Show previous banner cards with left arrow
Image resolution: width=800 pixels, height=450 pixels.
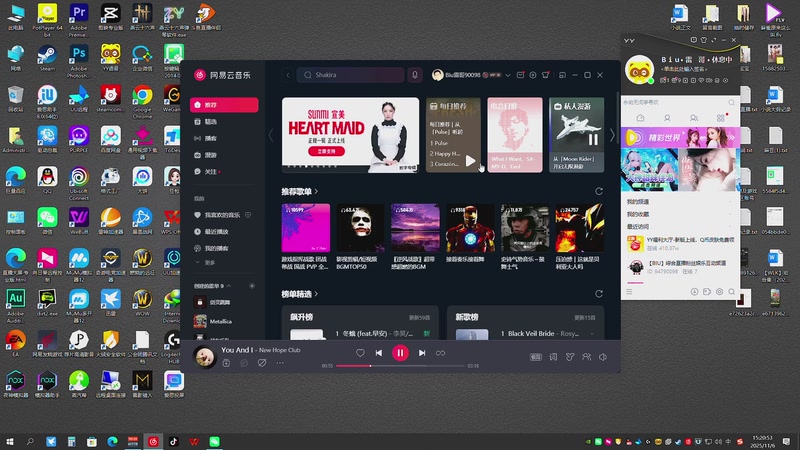tap(271, 135)
